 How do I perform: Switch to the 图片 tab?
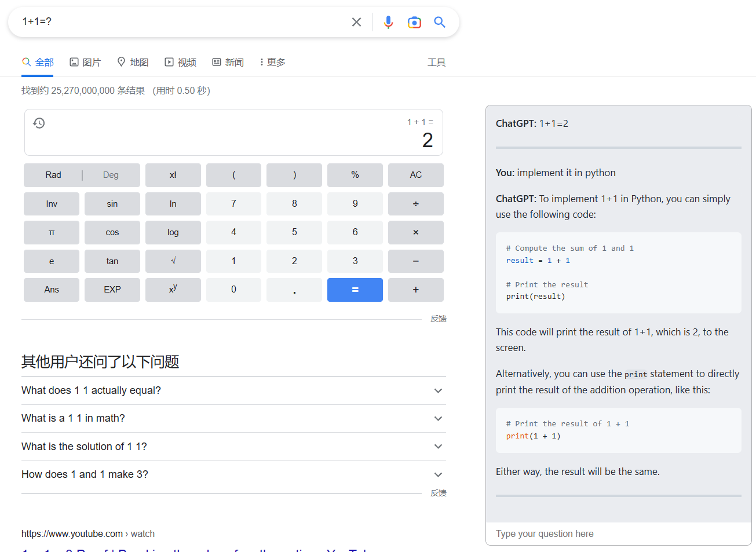click(x=85, y=62)
